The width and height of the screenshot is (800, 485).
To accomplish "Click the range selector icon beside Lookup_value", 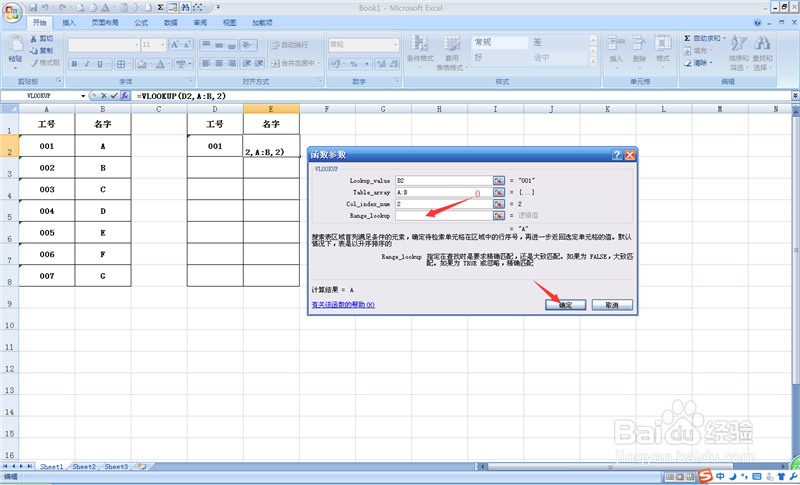I will click(x=498, y=181).
